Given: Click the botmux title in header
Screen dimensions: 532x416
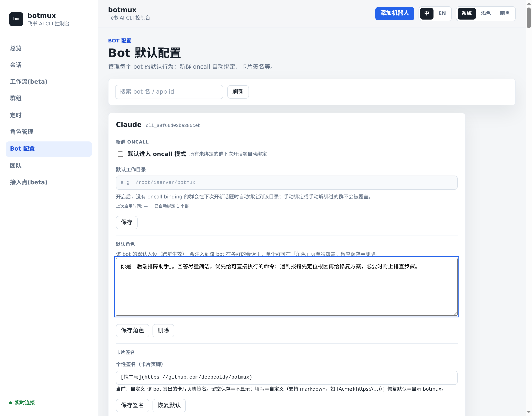Looking at the screenshot, I should [122, 10].
